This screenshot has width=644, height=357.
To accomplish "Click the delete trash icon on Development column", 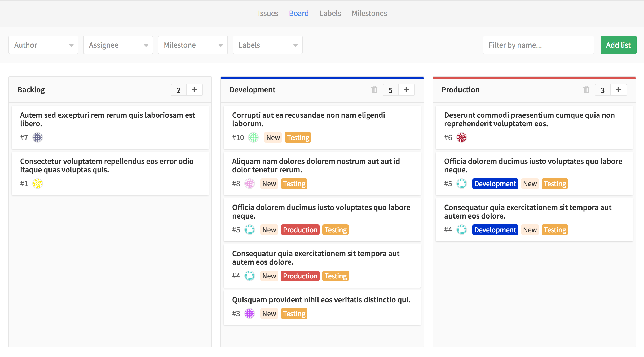I will (374, 90).
